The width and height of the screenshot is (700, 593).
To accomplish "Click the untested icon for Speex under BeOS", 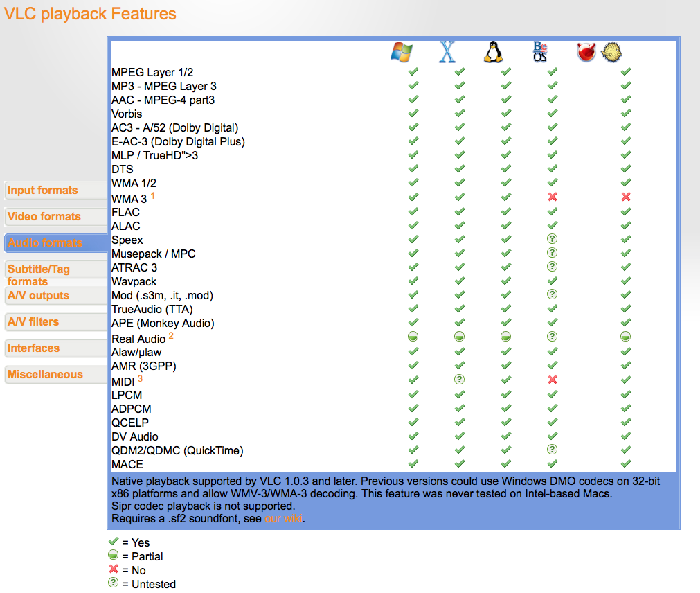I will pyautogui.click(x=553, y=239).
